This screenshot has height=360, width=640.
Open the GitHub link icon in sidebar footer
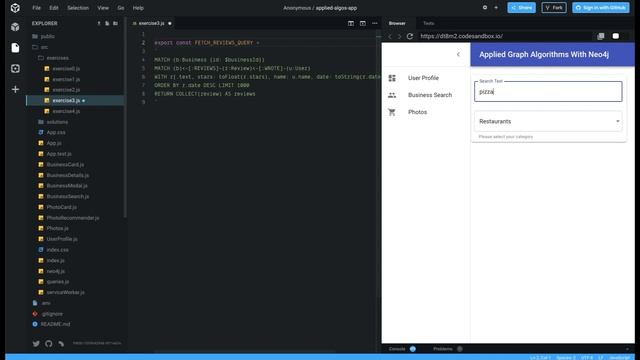coord(49,344)
